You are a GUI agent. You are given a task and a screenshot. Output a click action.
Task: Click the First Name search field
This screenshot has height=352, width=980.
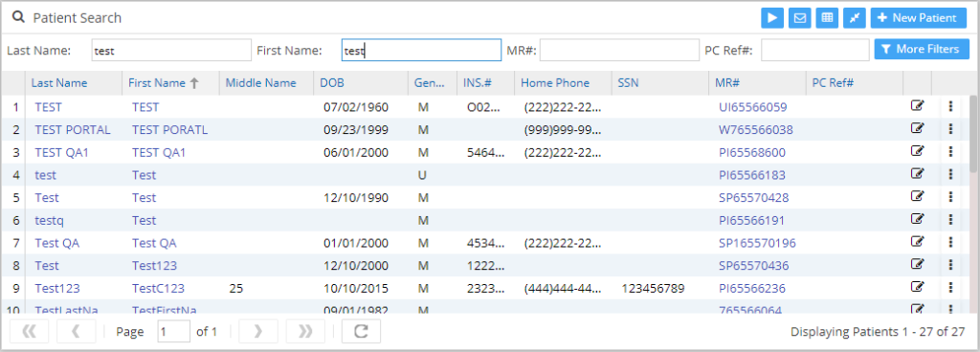tap(421, 51)
